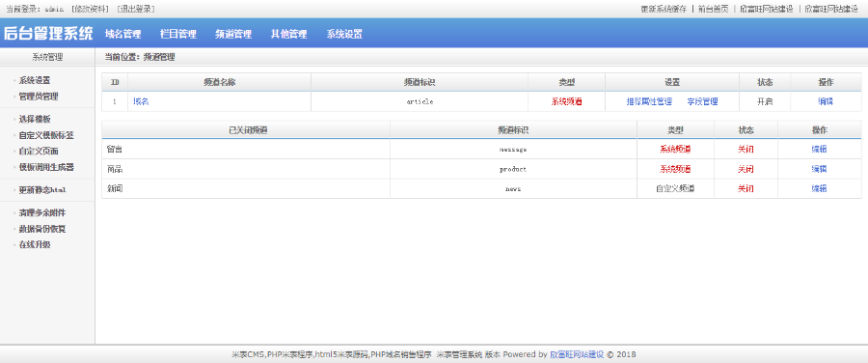Open 清理多余附件 in the sidebar

[x=42, y=212]
